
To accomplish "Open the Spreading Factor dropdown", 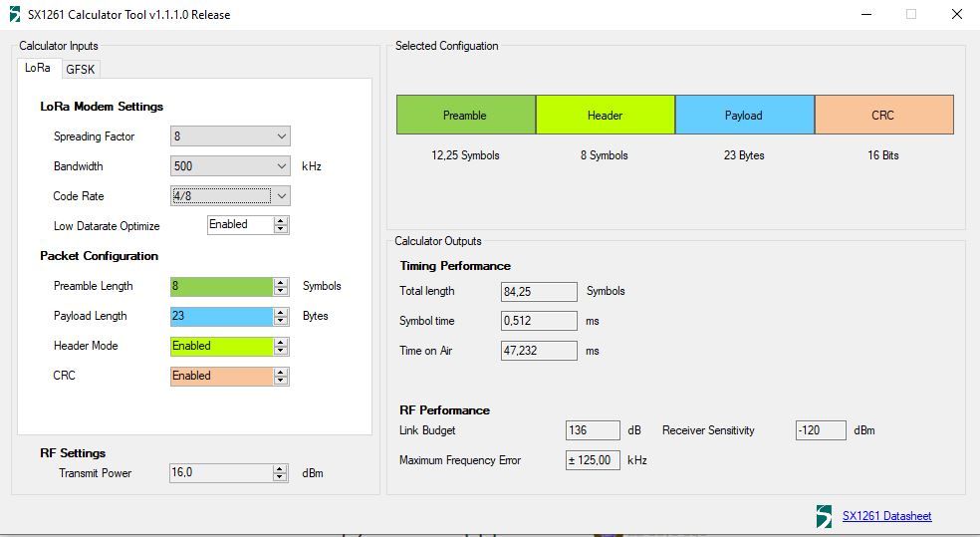I will point(230,135).
